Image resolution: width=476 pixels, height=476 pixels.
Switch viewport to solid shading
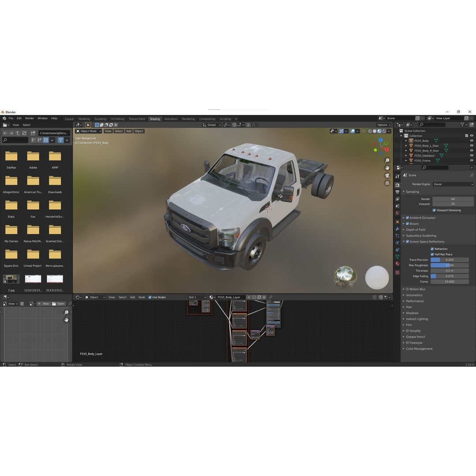click(375, 131)
